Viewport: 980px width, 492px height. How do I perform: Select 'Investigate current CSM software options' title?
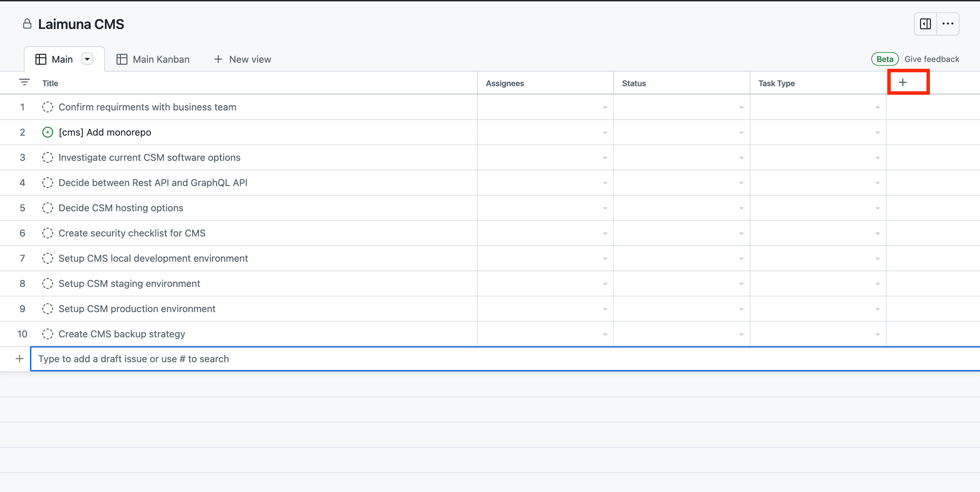150,157
